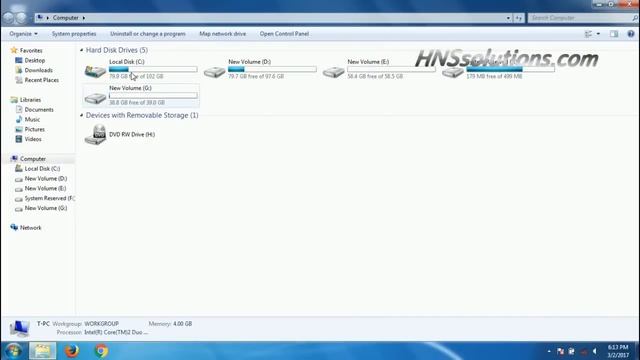Click the Favorites star icon in sidebar

coord(14,50)
